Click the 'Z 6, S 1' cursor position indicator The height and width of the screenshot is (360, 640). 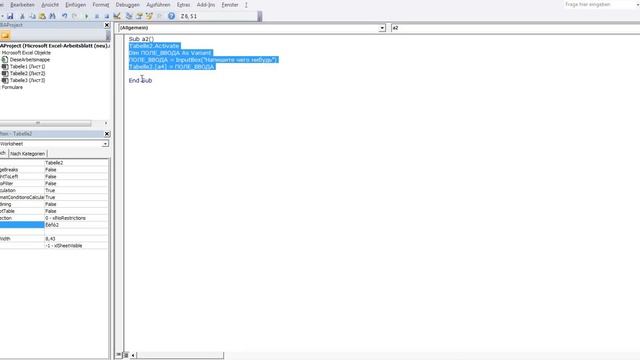click(189, 16)
